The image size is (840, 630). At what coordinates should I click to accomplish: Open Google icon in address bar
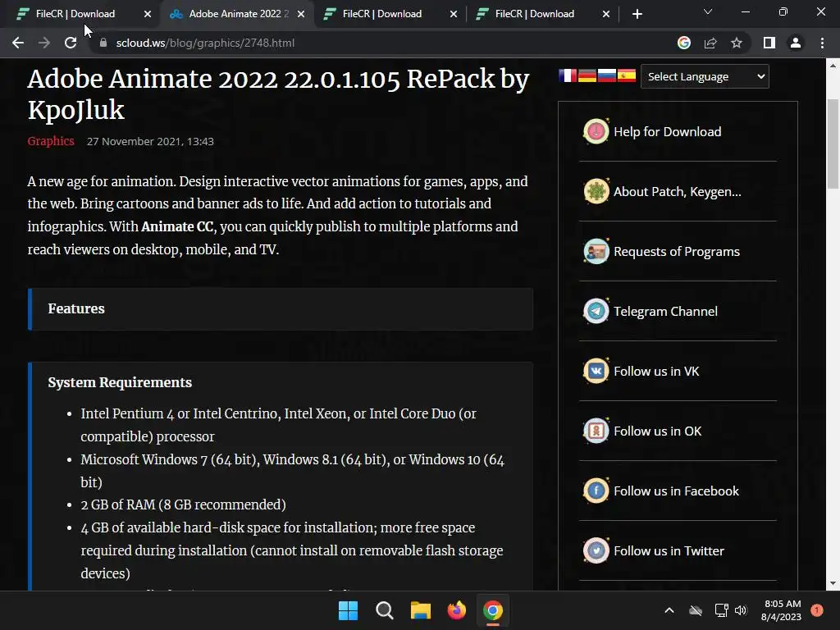(683, 43)
